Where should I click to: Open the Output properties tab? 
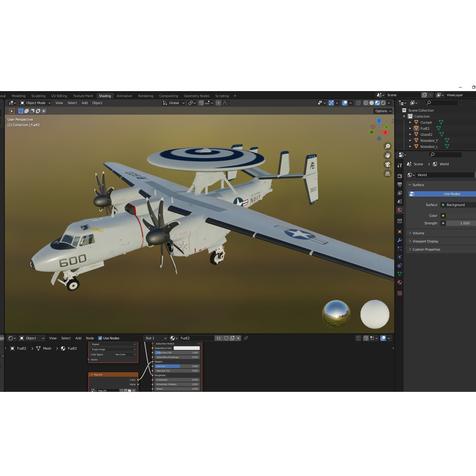pos(400,184)
